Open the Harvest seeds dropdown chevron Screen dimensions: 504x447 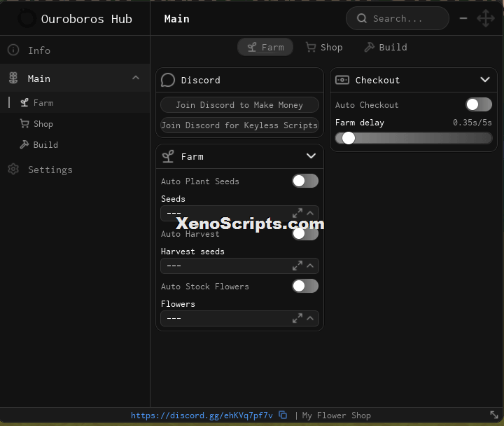coord(310,266)
